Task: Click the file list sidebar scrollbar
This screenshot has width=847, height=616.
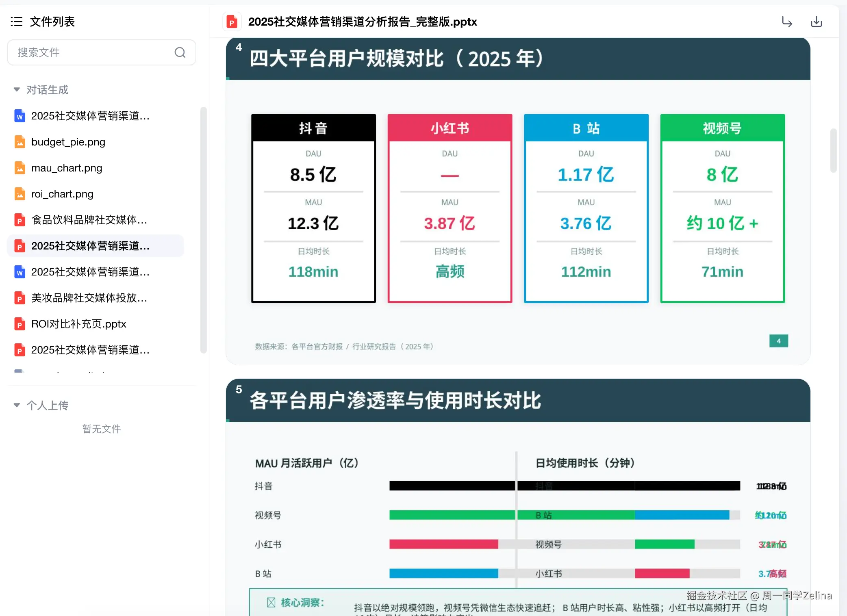Action: 203,230
